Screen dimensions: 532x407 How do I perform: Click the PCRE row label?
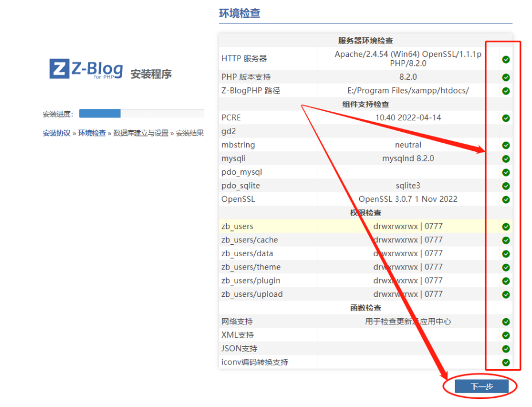[231, 118]
